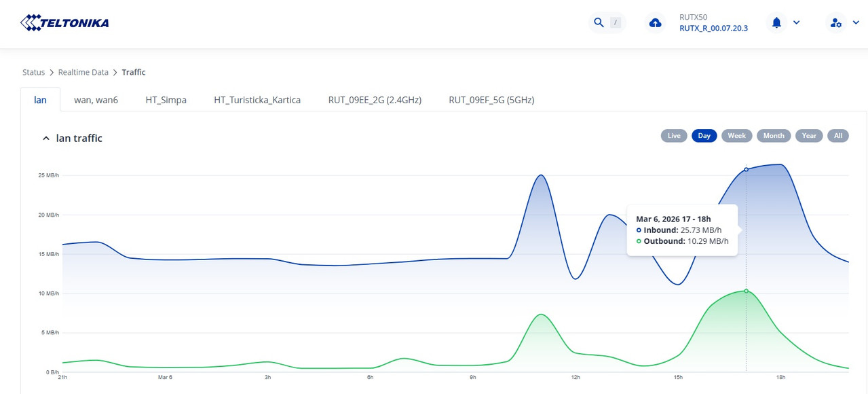Click the lan traffic heading

click(x=79, y=139)
